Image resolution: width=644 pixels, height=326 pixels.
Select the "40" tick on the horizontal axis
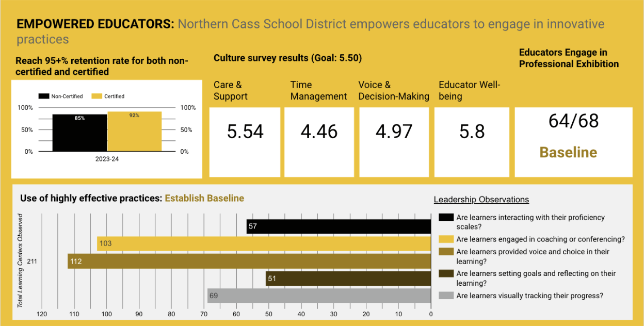301,314
